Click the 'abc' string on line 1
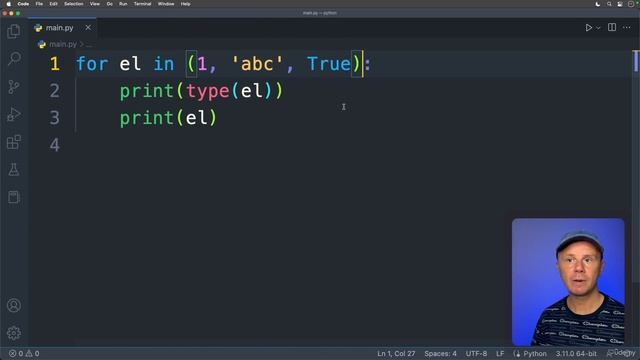 [x=257, y=64]
